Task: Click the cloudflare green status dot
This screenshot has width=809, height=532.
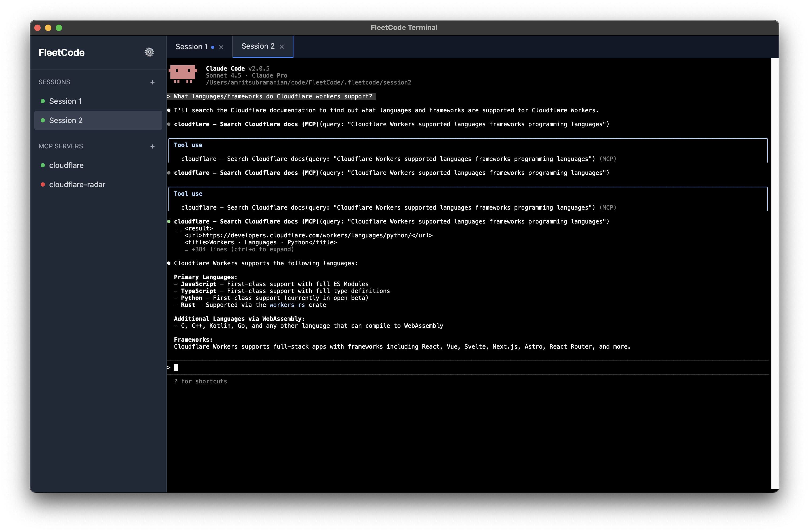Action: click(x=43, y=165)
